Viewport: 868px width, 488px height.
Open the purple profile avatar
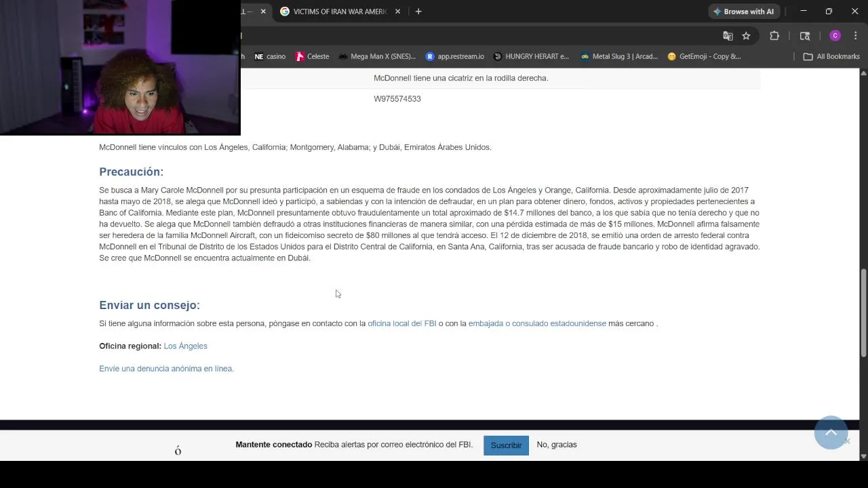coord(835,36)
